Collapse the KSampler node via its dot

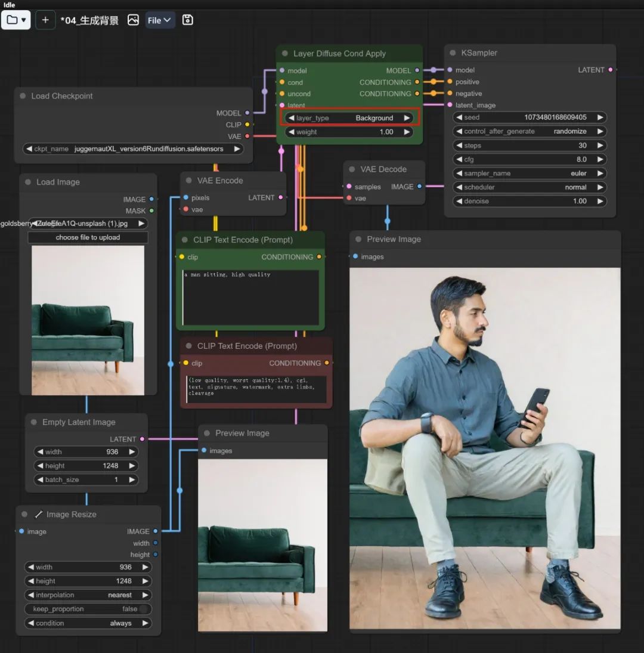click(x=453, y=53)
